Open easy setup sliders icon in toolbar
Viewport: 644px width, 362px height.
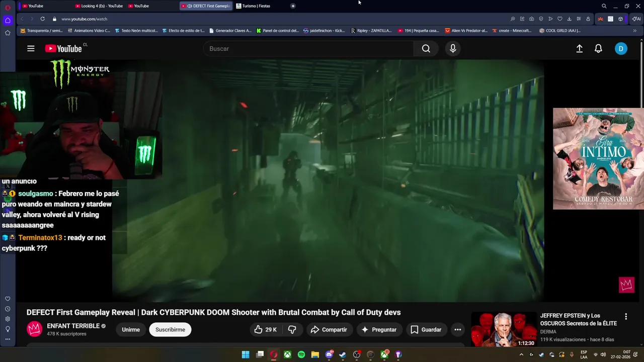pyautogui.click(x=579, y=19)
